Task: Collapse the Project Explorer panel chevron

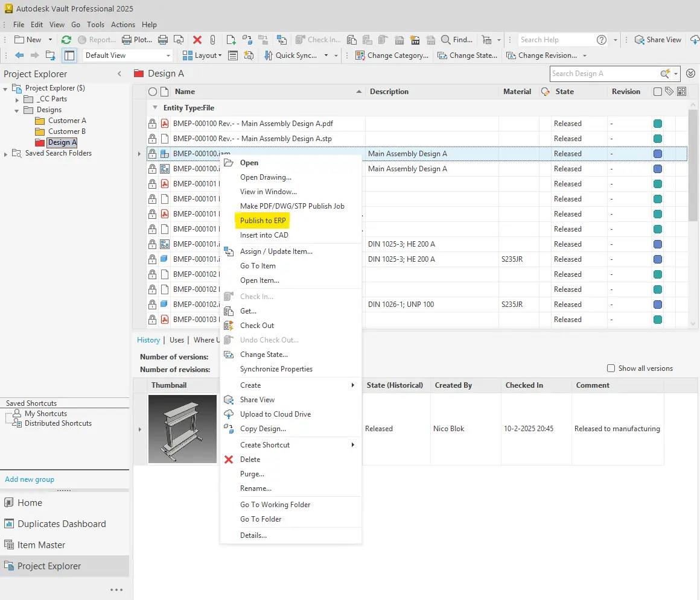Action: click(119, 74)
